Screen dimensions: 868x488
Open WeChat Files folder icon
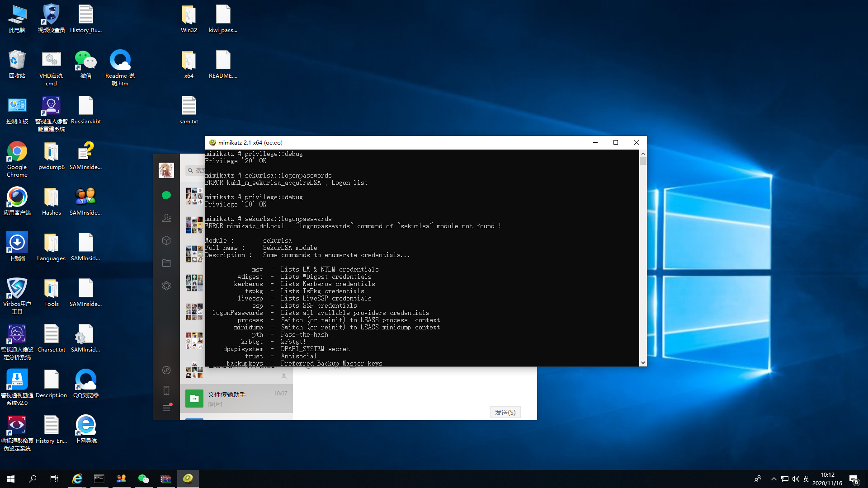pos(166,263)
